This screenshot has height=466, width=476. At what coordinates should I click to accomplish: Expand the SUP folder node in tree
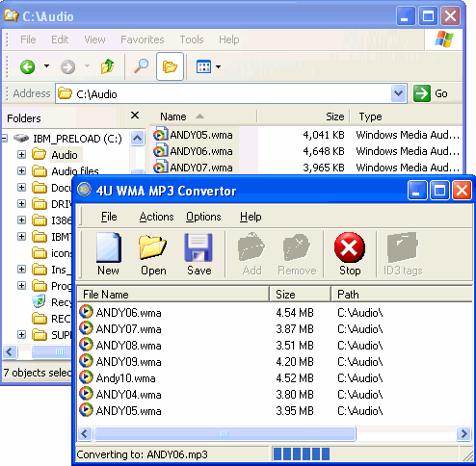click(x=21, y=335)
